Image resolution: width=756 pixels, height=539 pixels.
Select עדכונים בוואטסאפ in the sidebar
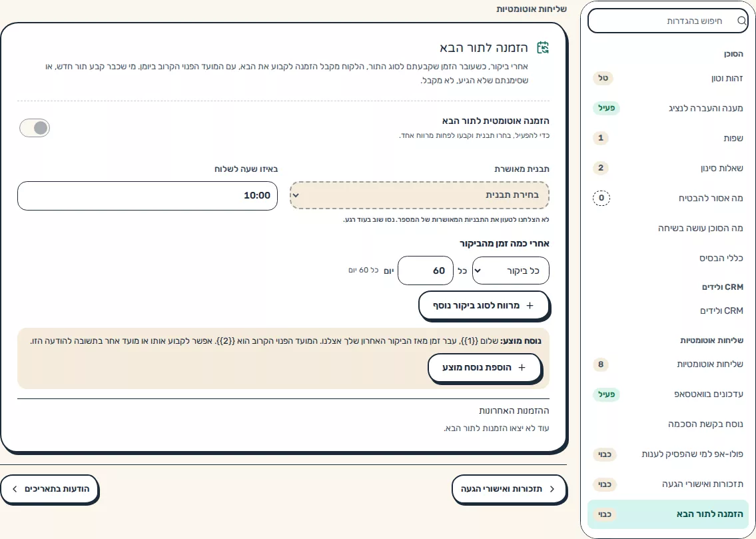(x=668, y=394)
